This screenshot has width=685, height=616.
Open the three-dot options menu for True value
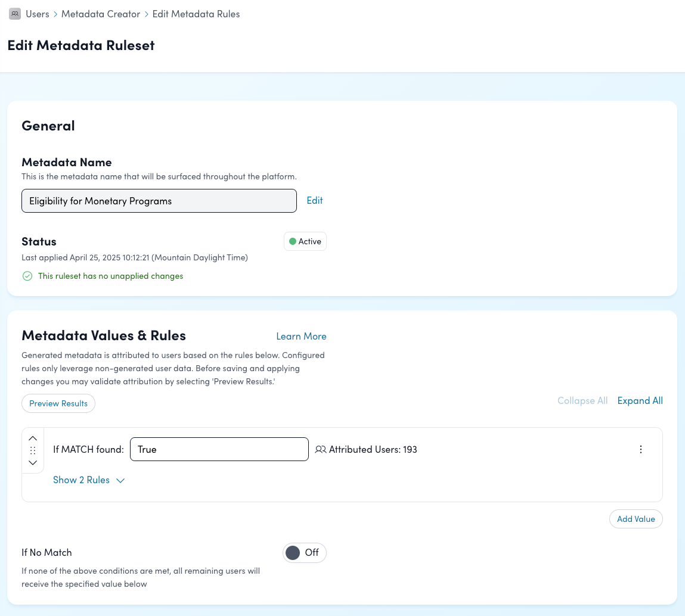641,450
